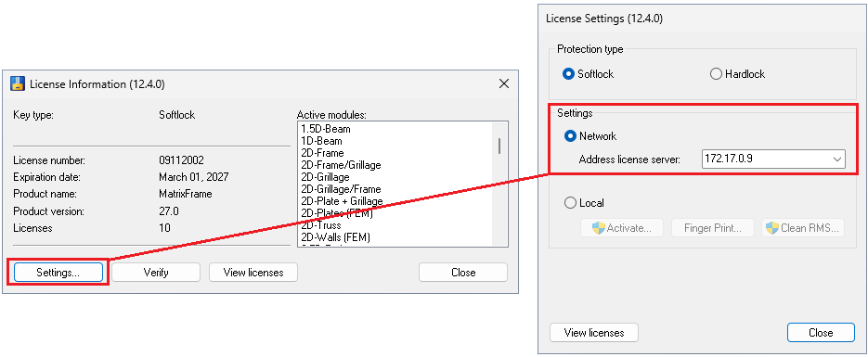Image resolution: width=868 pixels, height=357 pixels.
Task: Select the 2D-Frame module entry
Action: [322, 153]
